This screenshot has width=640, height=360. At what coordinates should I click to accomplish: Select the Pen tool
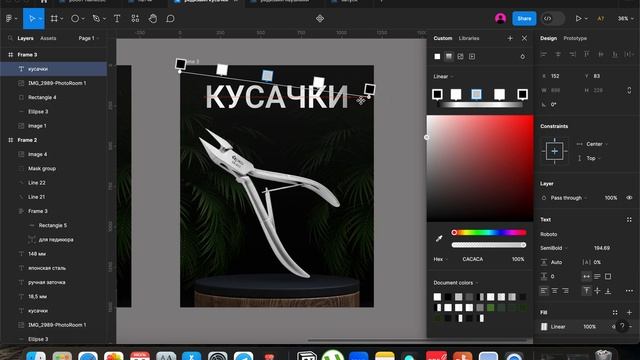(96, 18)
